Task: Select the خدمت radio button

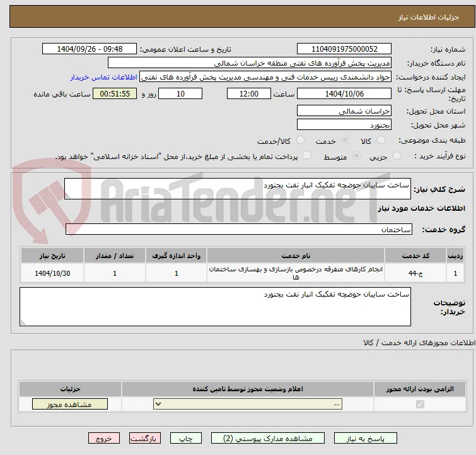Action: click(345, 140)
